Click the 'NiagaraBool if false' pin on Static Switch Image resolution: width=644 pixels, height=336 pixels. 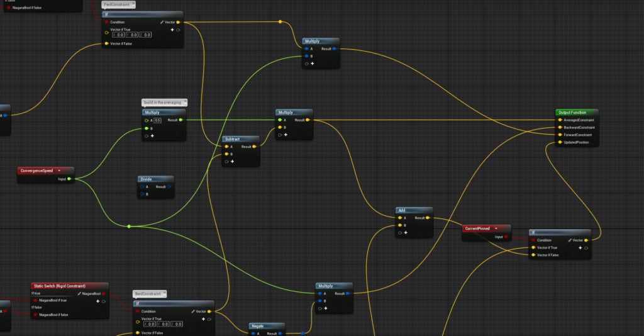(35, 315)
